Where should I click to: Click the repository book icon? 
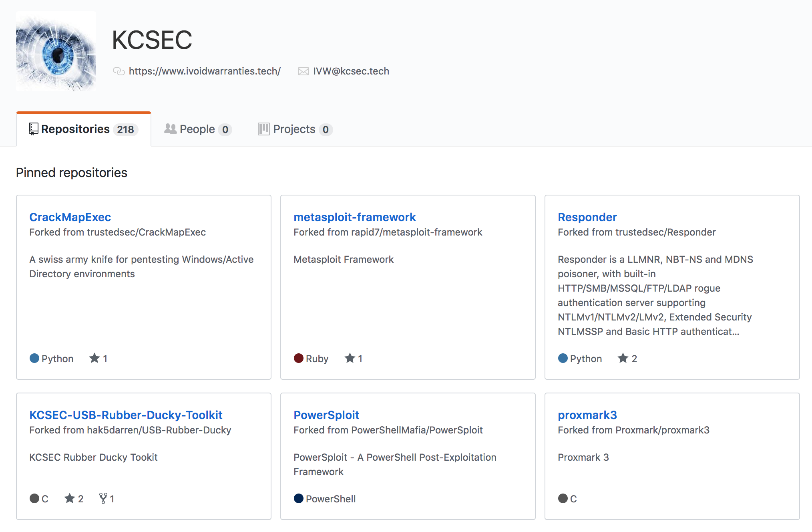(34, 129)
